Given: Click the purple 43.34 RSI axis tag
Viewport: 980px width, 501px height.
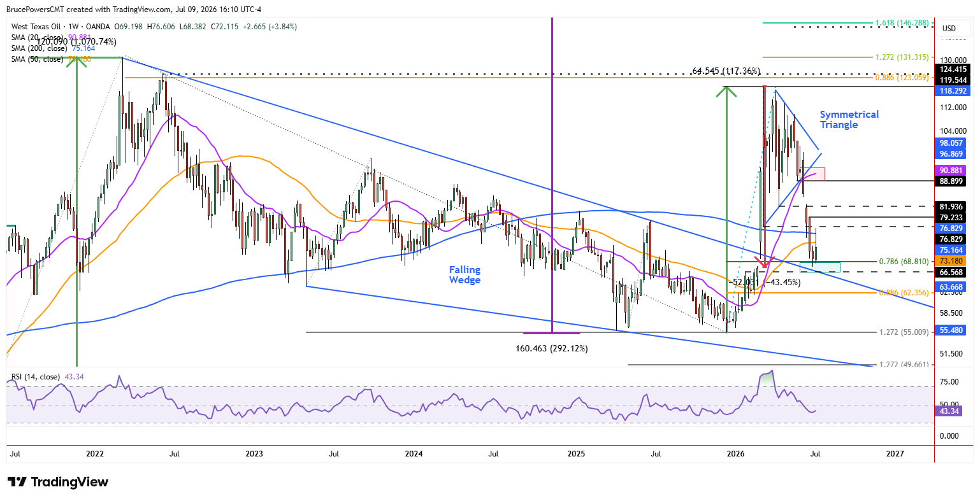Looking at the screenshot, I should (x=949, y=411).
